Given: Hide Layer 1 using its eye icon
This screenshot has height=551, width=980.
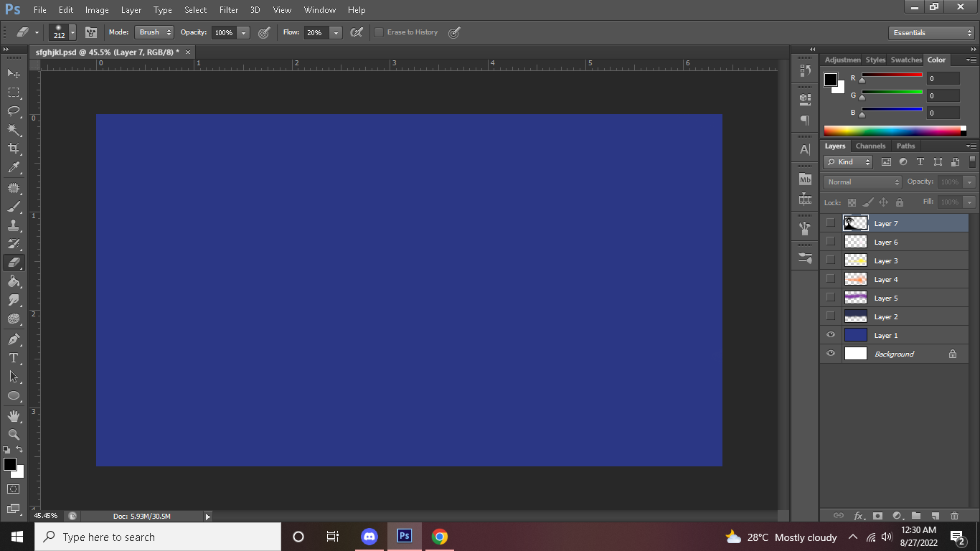Looking at the screenshot, I should (x=831, y=335).
